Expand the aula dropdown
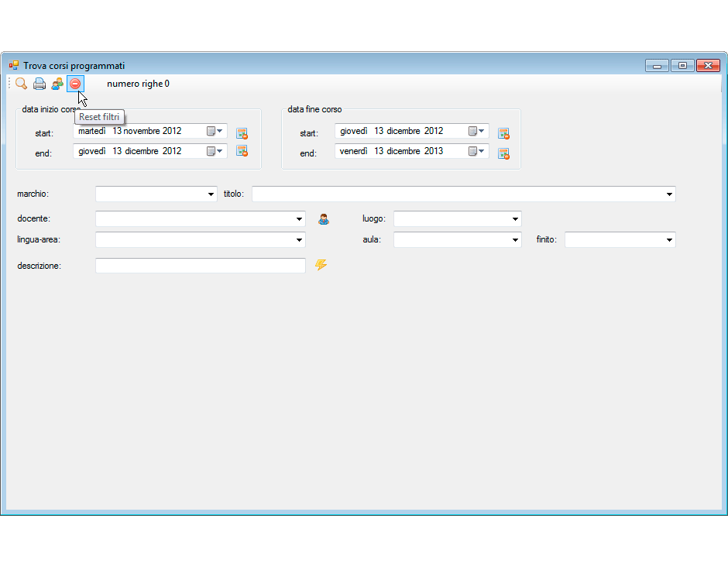 [515, 239]
